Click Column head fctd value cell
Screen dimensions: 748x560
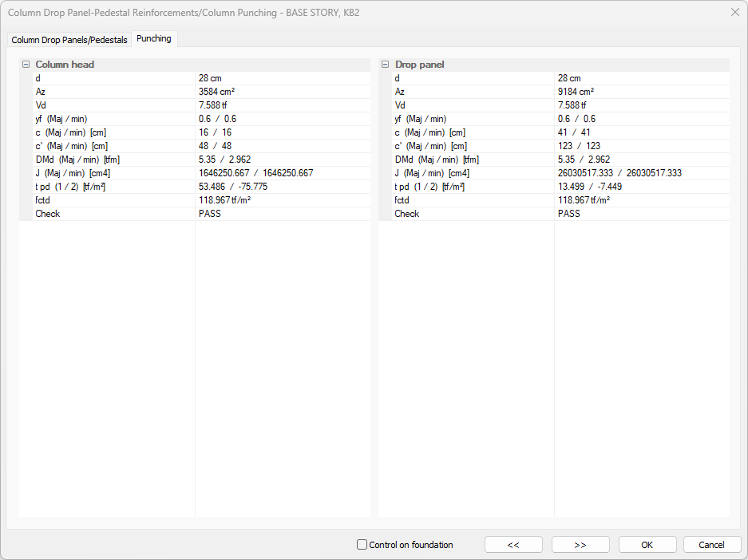coord(226,200)
